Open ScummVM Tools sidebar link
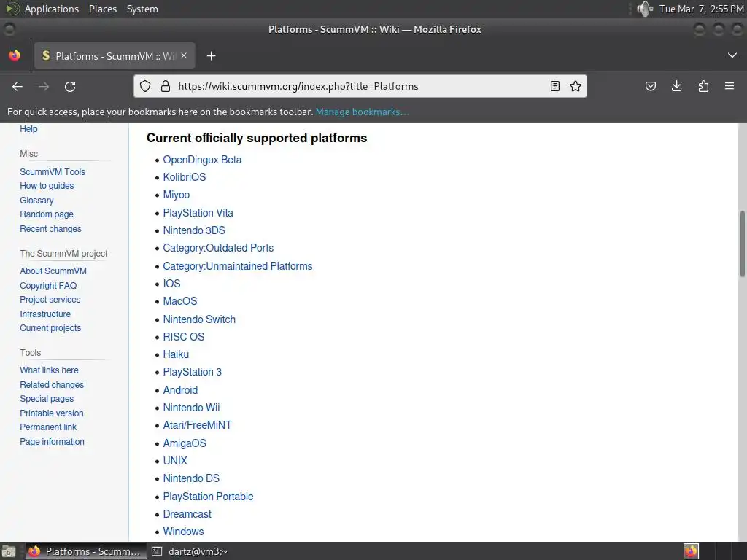 coord(53,172)
